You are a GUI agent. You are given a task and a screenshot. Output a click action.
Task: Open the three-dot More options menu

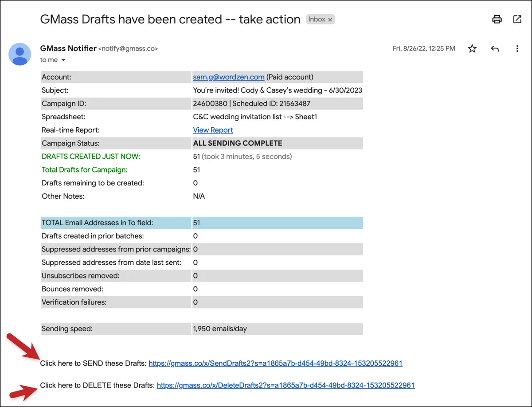point(517,49)
